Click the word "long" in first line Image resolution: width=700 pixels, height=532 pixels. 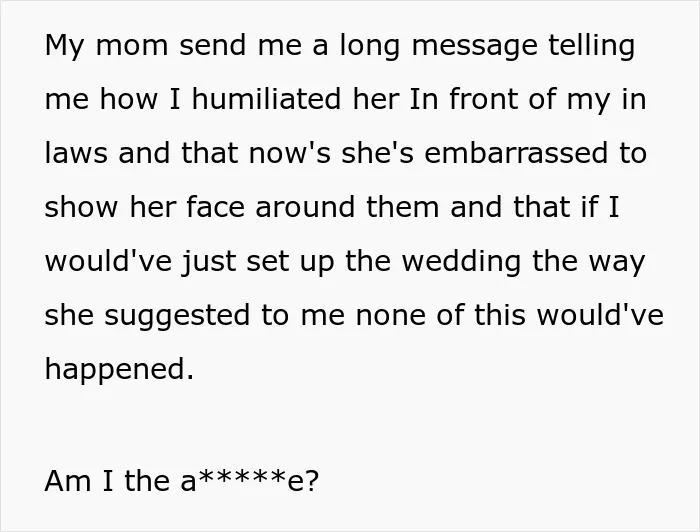click(370, 46)
